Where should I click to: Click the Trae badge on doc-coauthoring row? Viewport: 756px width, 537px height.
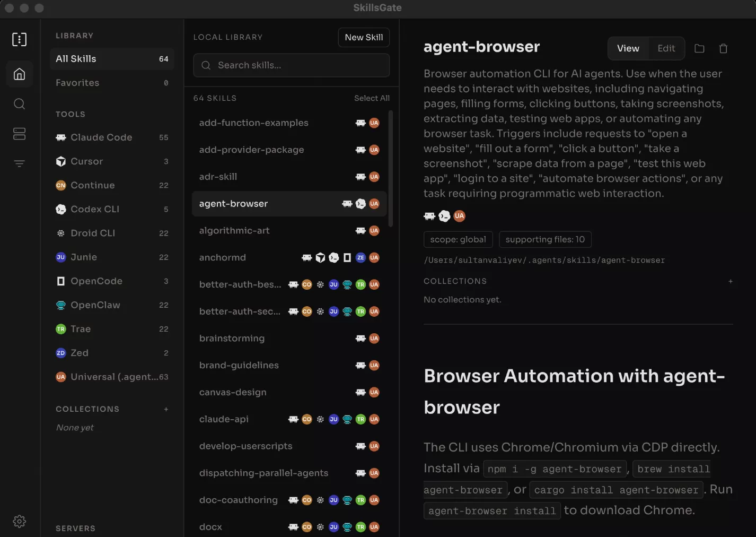point(361,500)
